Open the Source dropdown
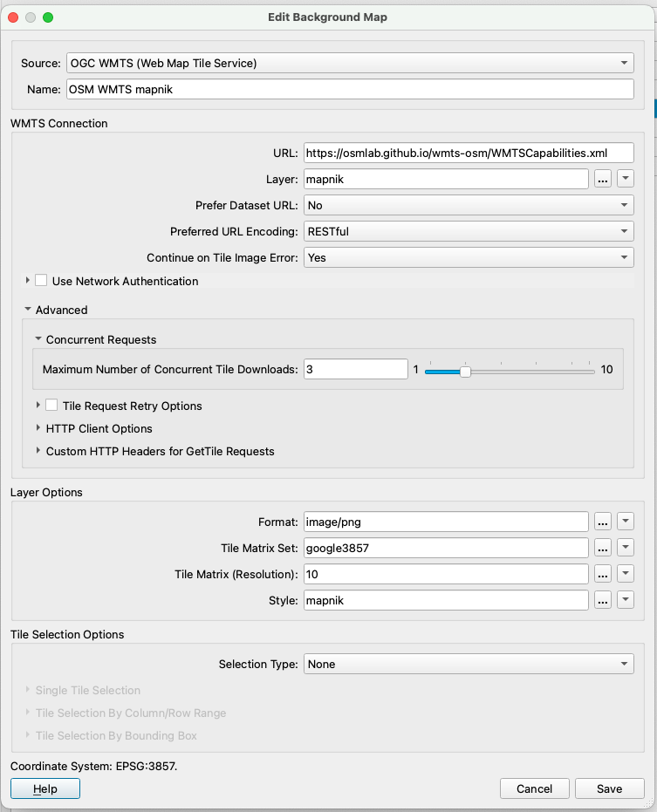657x812 pixels. coord(350,63)
